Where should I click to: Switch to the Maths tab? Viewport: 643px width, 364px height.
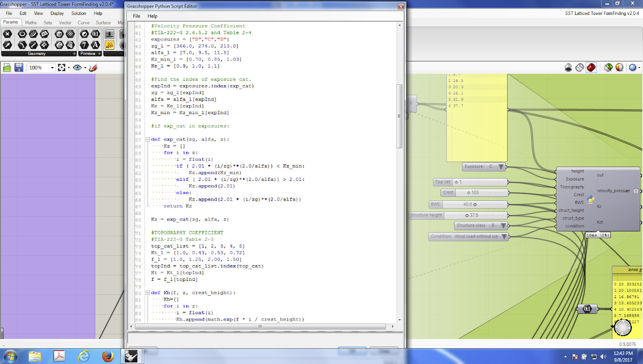[x=31, y=22]
